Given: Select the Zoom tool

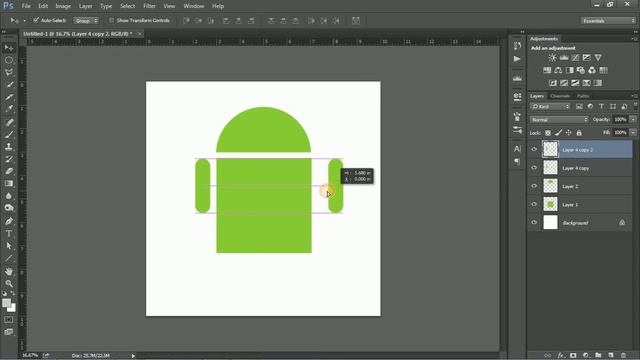Looking at the screenshot, I should (x=9, y=283).
